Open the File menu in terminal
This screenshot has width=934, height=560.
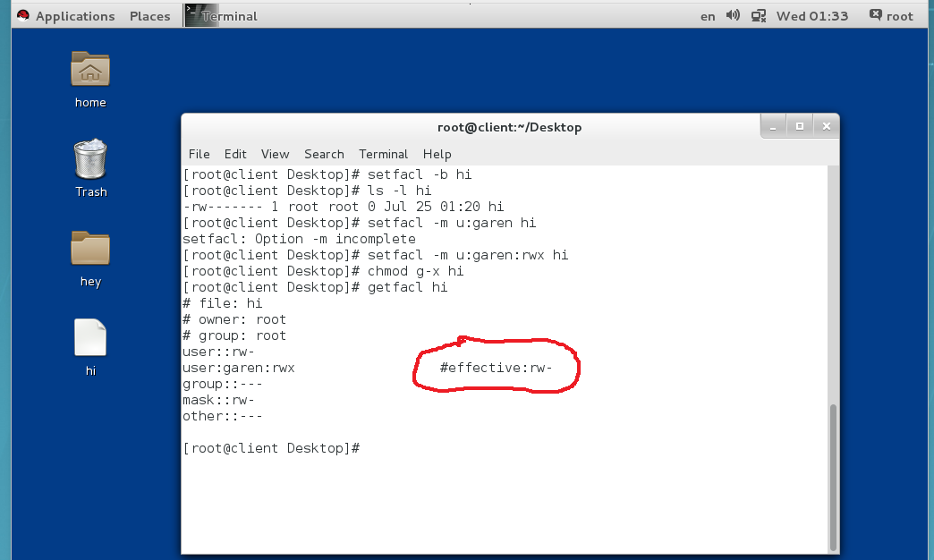(199, 154)
